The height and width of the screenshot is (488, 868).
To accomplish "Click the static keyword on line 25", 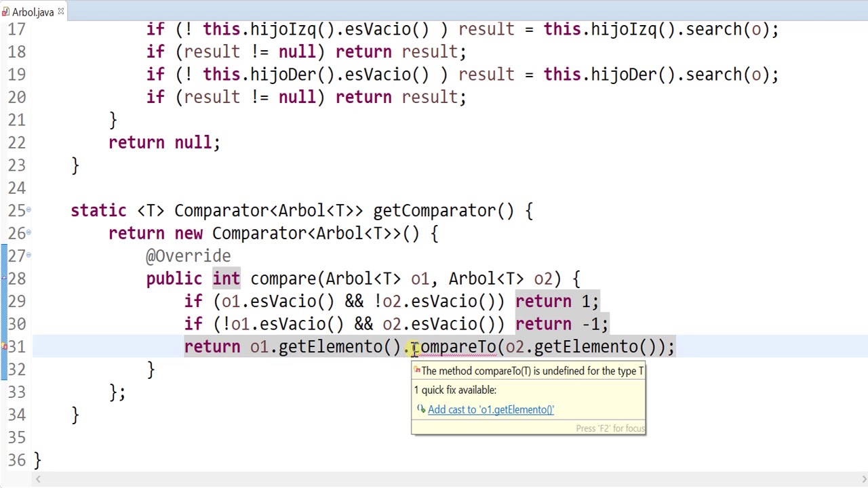I will coord(98,211).
